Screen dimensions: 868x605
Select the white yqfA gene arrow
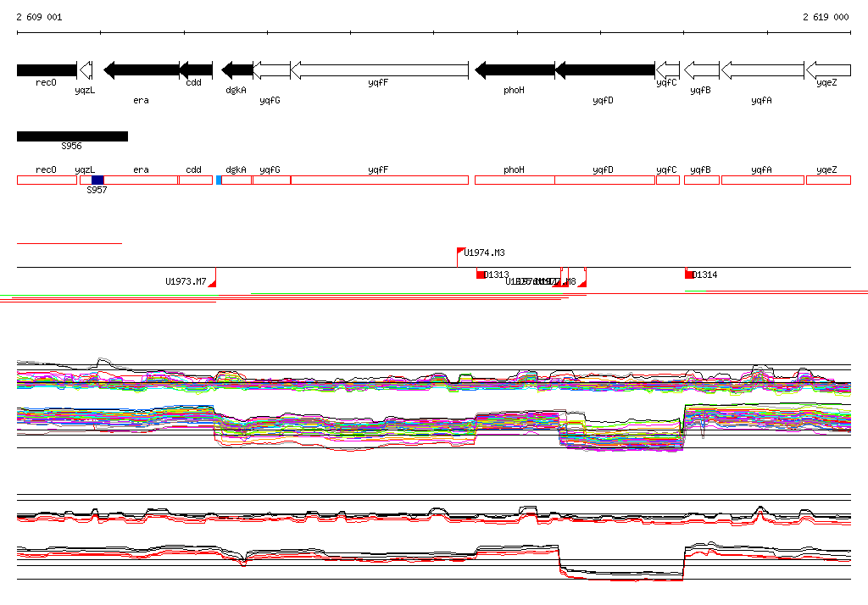coord(763,70)
